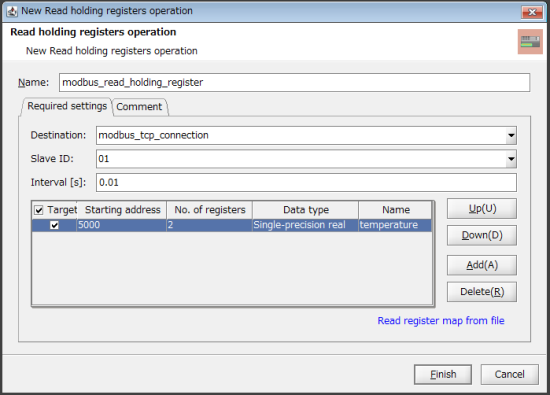Image resolution: width=550 pixels, height=395 pixels.
Task: Select the Required settings tab
Action: point(67,106)
